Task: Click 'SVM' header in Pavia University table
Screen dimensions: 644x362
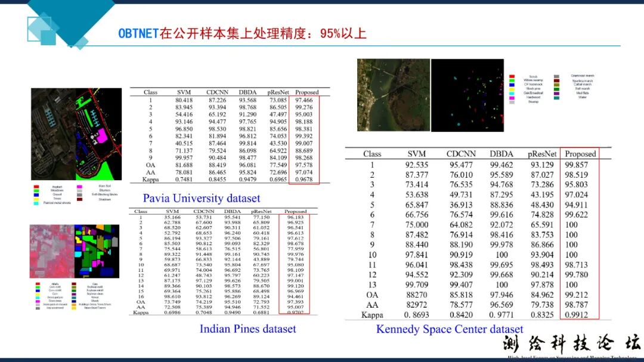Action: point(184,92)
